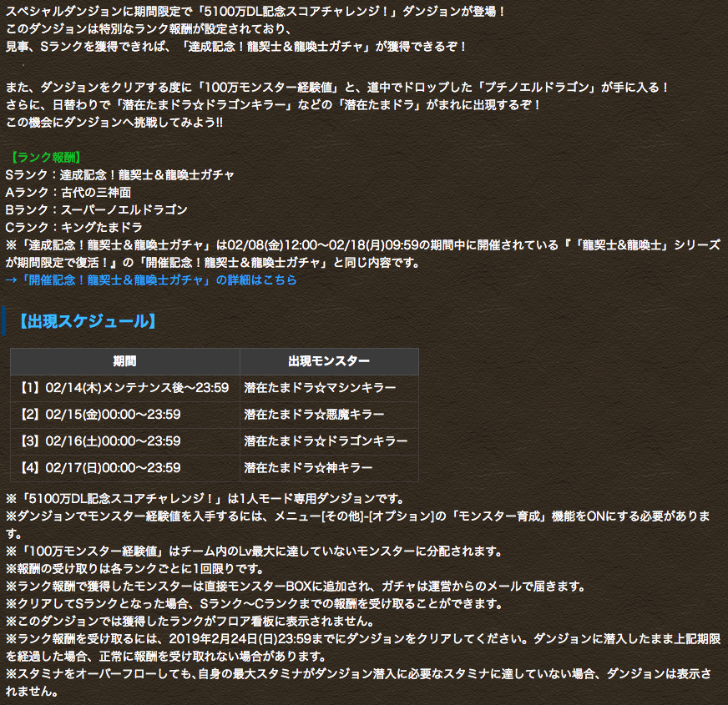Click the note about モンスターBOXに追加され
This screenshot has width=728, height=705.
pos(296,587)
